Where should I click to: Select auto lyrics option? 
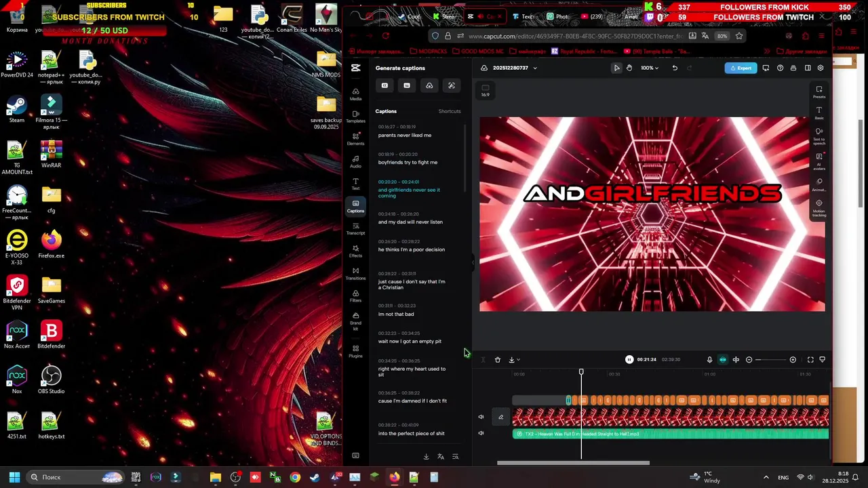[452, 85]
